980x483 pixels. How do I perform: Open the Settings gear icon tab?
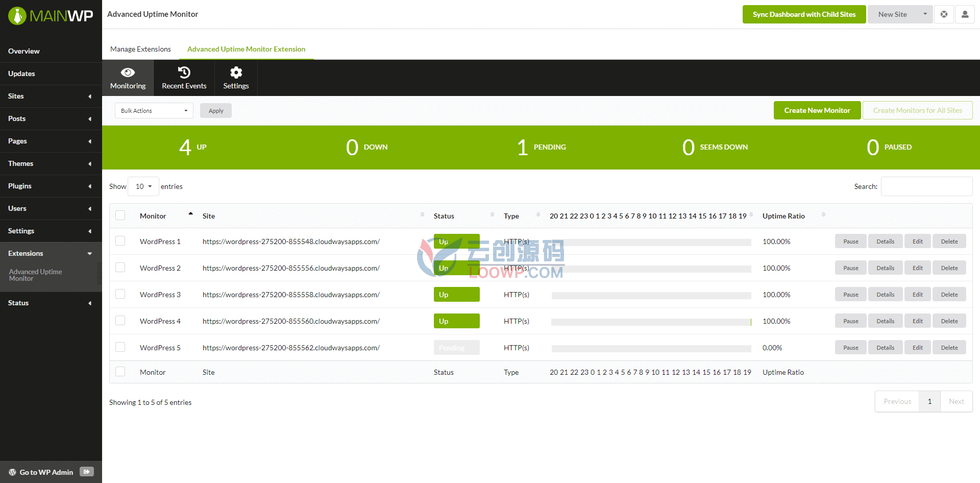pos(236,78)
